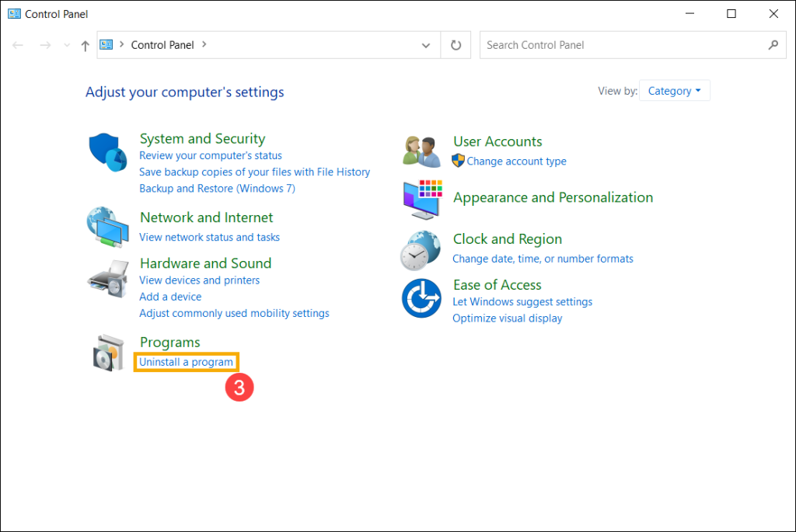This screenshot has width=796, height=532.
Task: Go up one level with up arrow
Action: tap(86, 46)
